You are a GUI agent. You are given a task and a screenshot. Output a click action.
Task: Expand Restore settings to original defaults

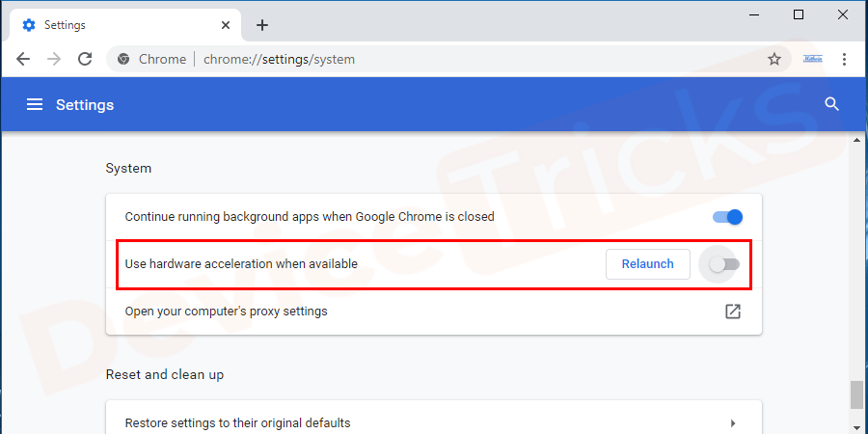coord(733,422)
